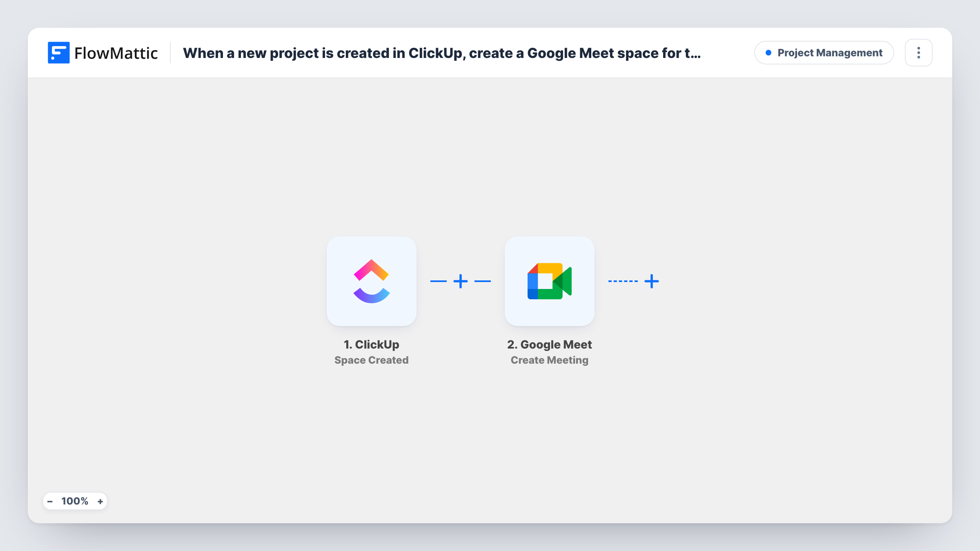
Task: Click the Project Management category tag
Action: tap(824, 53)
